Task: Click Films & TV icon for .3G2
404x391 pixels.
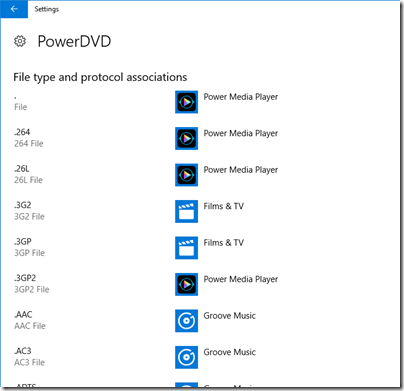Action: click(x=186, y=211)
